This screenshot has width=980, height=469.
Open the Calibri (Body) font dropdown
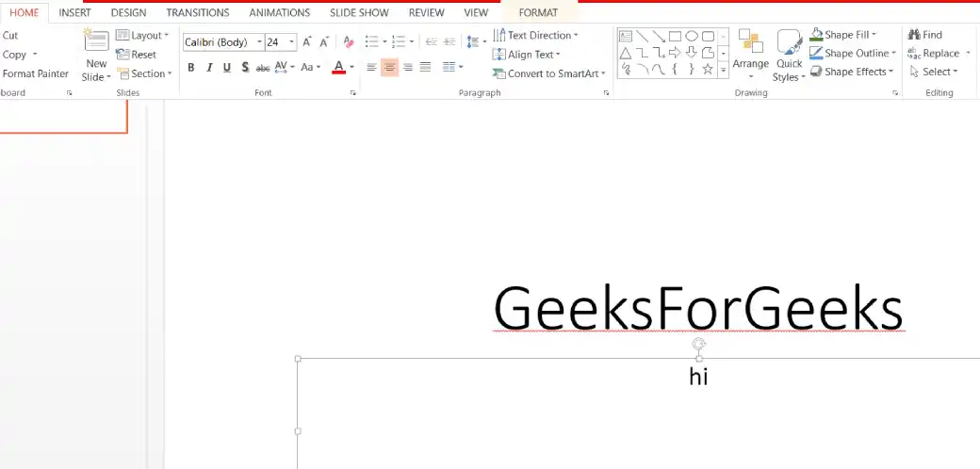[259, 42]
